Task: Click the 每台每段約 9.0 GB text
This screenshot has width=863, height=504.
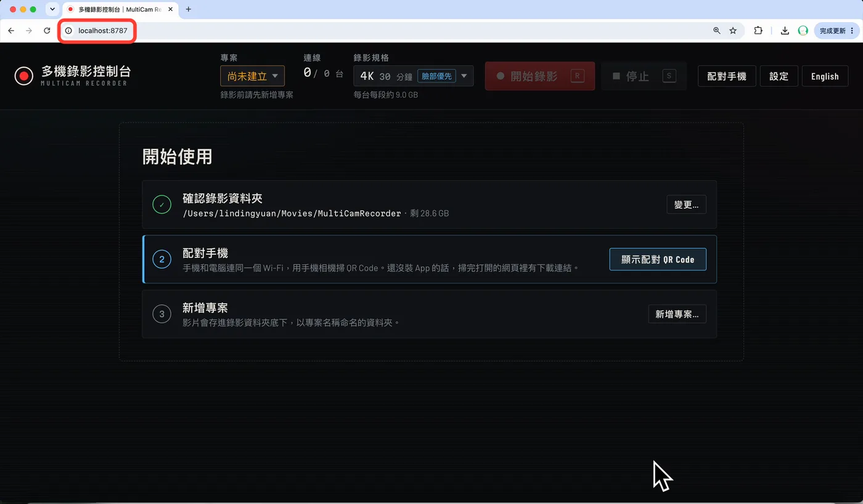Action: [386, 95]
